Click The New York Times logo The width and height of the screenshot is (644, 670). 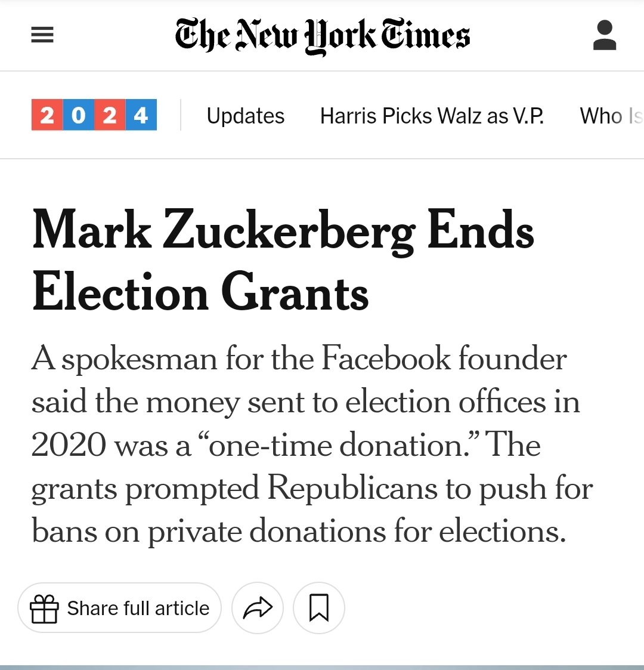[322, 35]
